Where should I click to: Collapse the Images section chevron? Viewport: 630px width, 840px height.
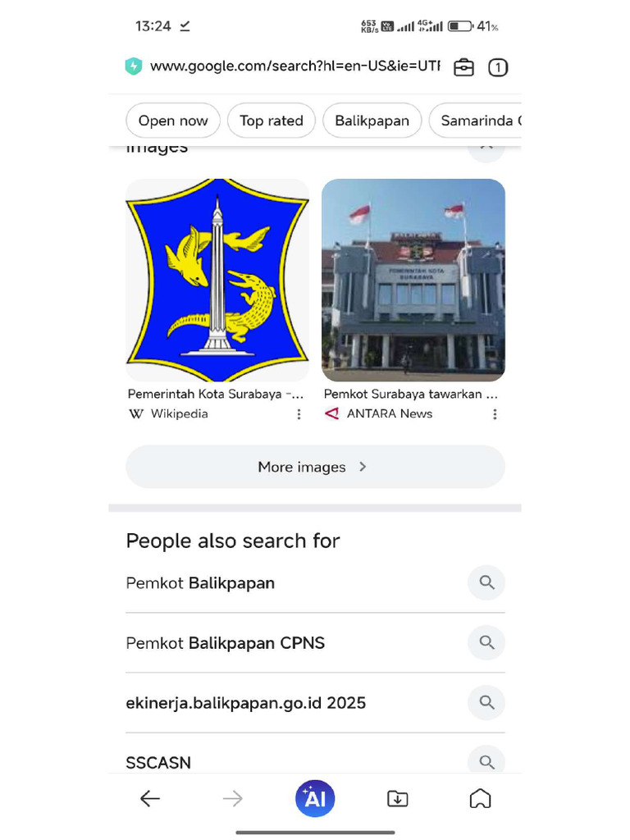pyautogui.click(x=486, y=148)
